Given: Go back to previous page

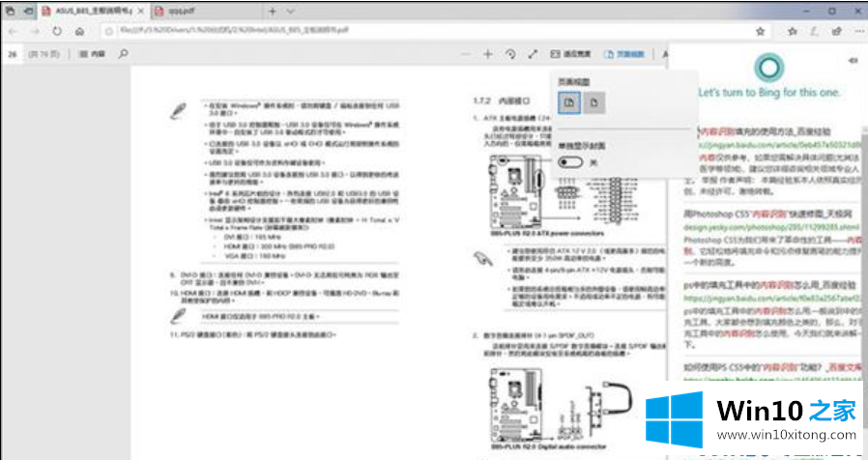Looking at the screenshot, I should pos(13,31).
